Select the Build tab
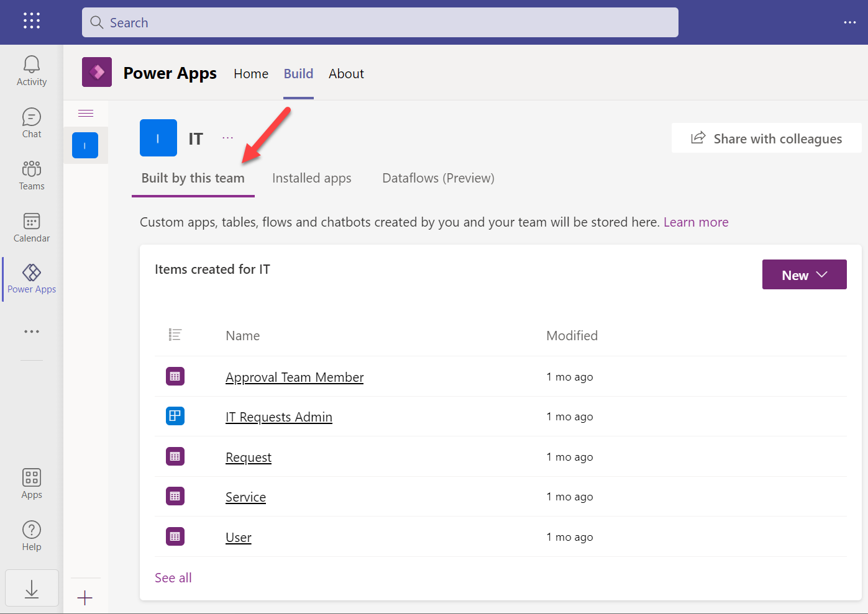Image resolution: width=868 pixels, height=614 pixels. click(x=298, y=73)
